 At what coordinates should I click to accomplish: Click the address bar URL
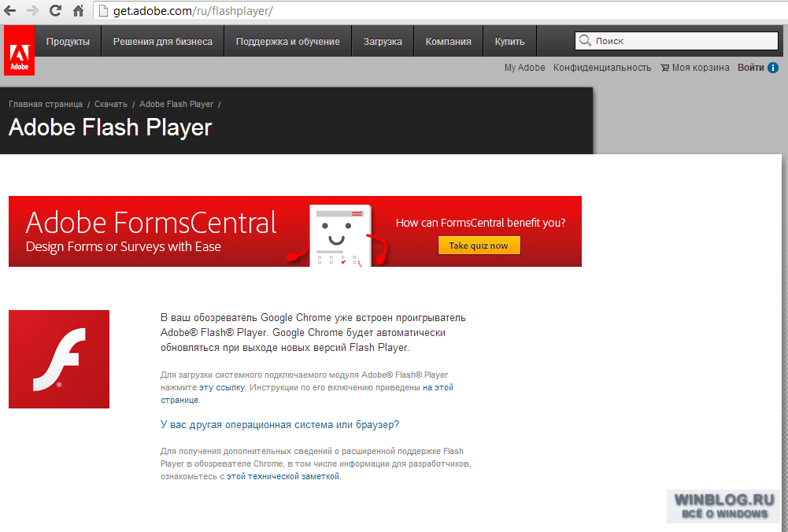coord(193,10)
